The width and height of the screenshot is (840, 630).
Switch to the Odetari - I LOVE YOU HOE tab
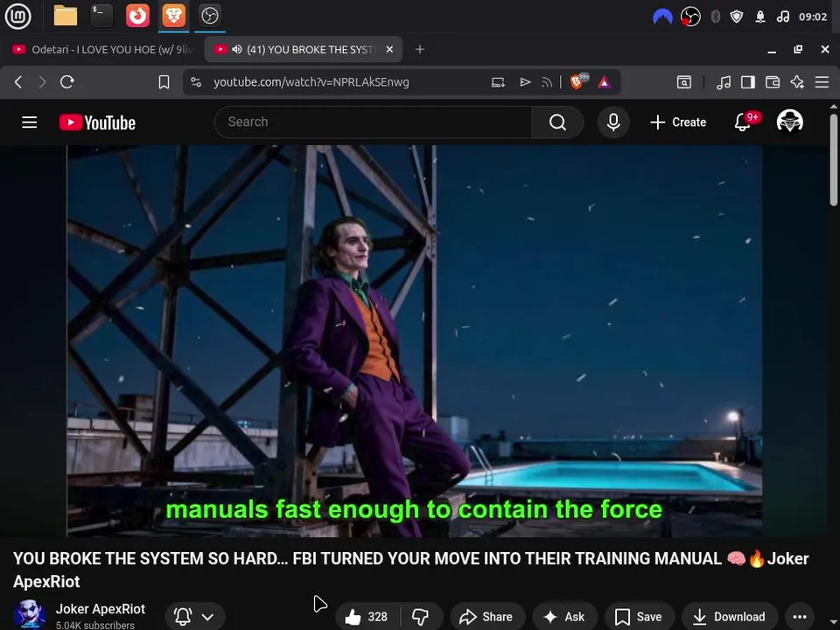pyautogui.click(x=101, y=49)
